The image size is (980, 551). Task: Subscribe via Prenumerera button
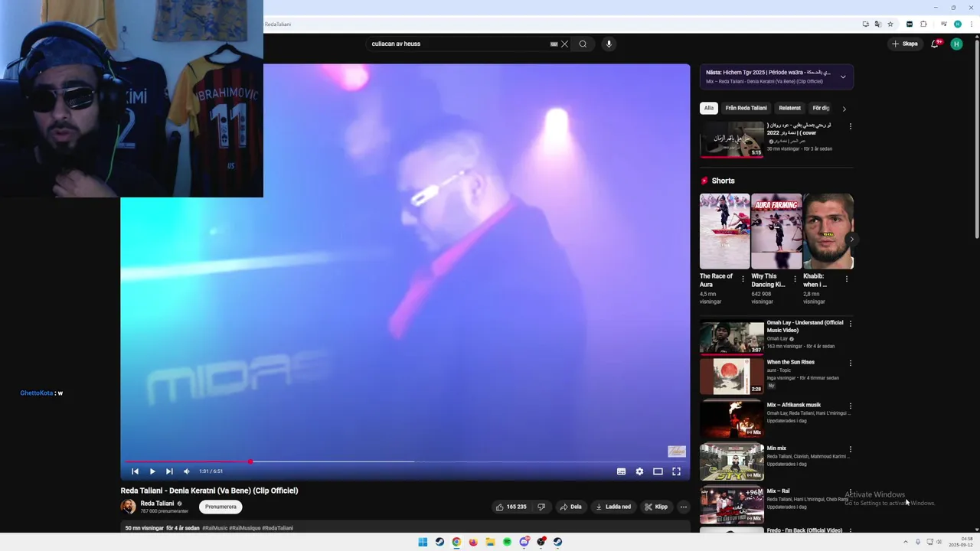coord(220,507)
